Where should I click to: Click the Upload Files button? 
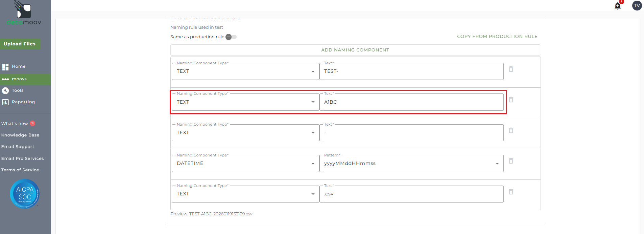(20, 44)
